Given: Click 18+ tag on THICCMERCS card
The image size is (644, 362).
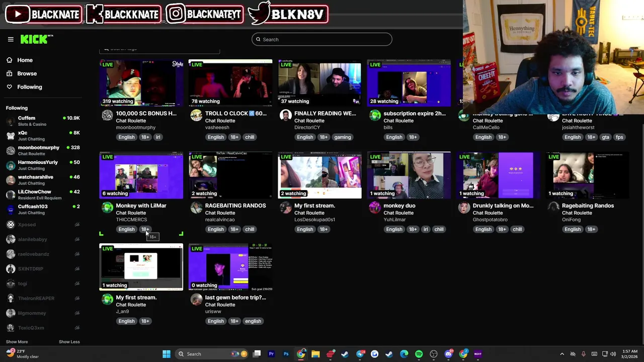Looking at the screenshot, I should click(x=145, y=229).
